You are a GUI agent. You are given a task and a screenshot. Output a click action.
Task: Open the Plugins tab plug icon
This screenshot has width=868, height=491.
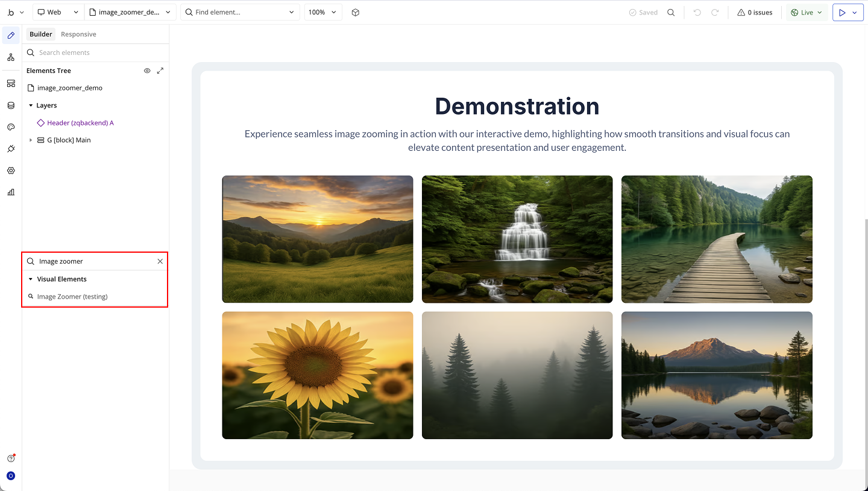pyautogui.click(x=11, y=149)
